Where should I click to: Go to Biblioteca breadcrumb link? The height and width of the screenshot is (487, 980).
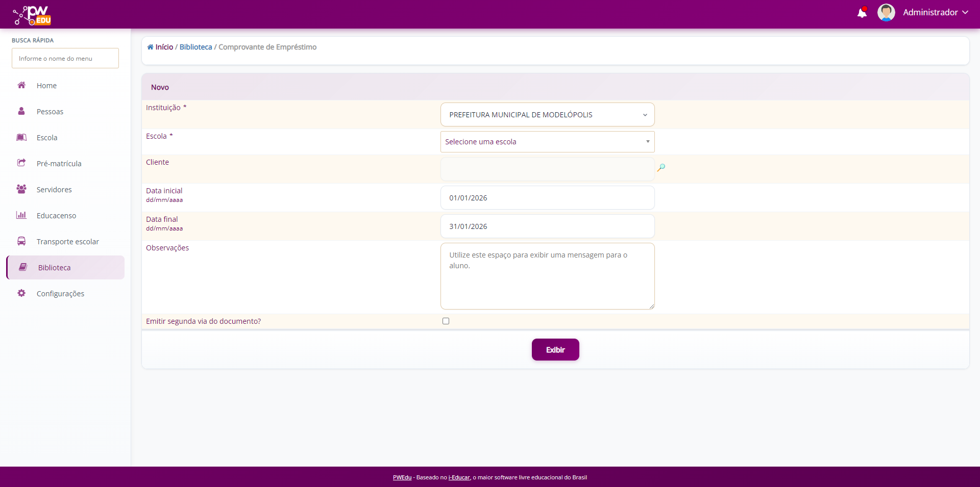[x=195, y=47]
